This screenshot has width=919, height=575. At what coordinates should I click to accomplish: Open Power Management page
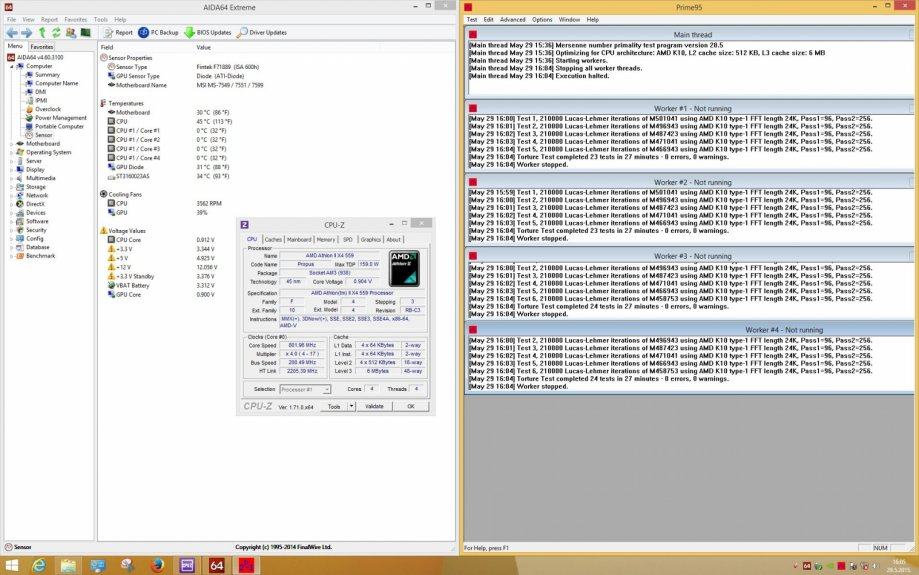60,118
